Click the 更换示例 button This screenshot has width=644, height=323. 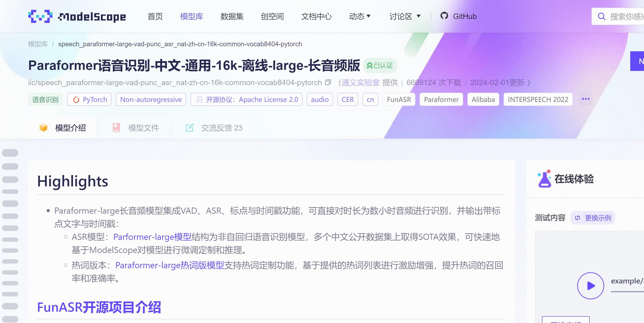pos(593,218)
